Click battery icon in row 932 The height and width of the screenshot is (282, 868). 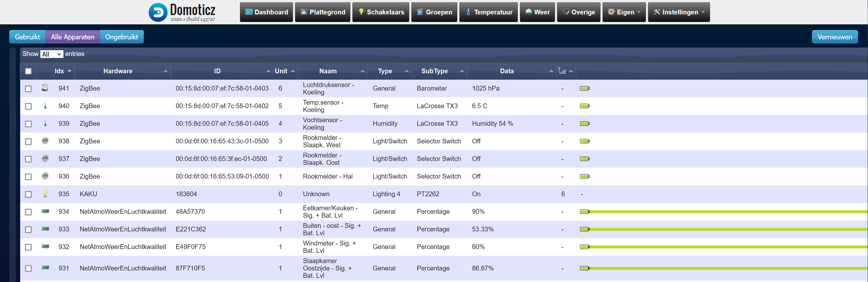585,246
